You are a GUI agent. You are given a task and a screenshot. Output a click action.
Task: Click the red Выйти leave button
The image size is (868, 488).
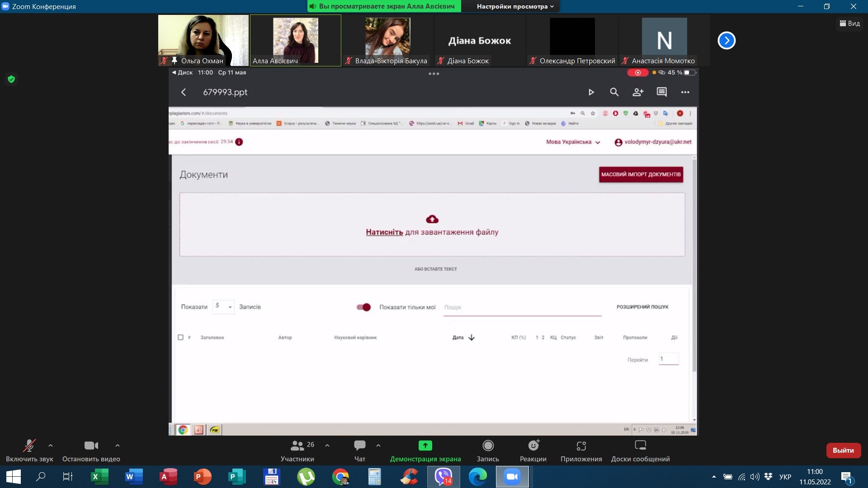tap(843, 450)
